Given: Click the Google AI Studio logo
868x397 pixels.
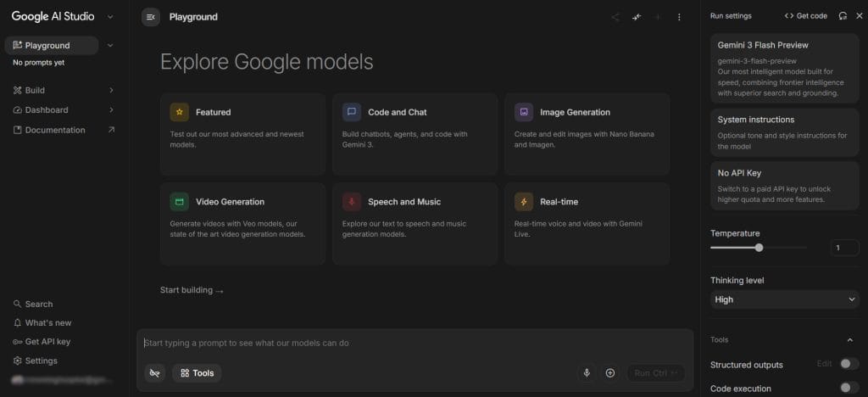Looking at the screenshot, I should [53, 17].
